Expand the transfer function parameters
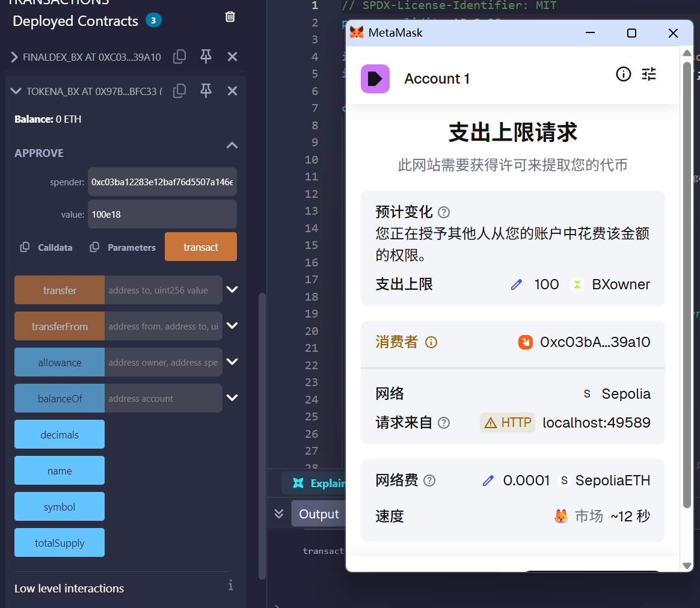 pyautogui.click(x=232, y=290)
